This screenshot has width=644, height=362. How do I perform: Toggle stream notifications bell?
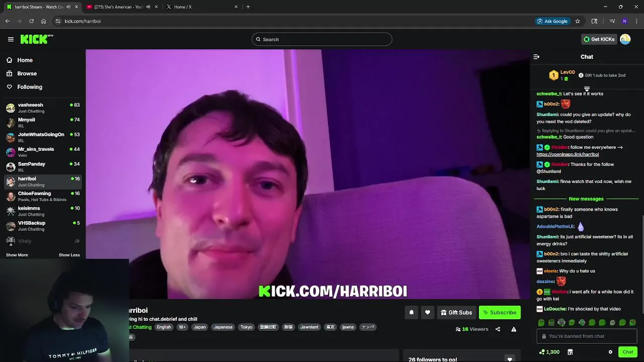[412, 312]
